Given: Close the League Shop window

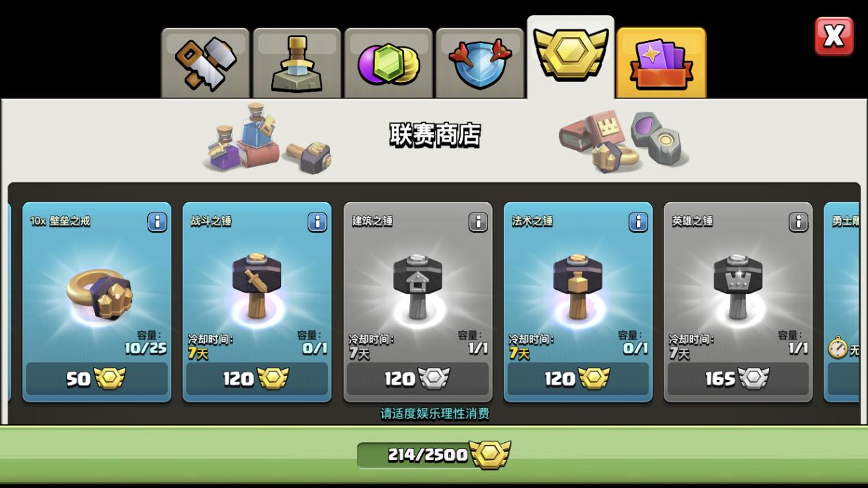Looking at the screenshot, I should click(834, 36).
